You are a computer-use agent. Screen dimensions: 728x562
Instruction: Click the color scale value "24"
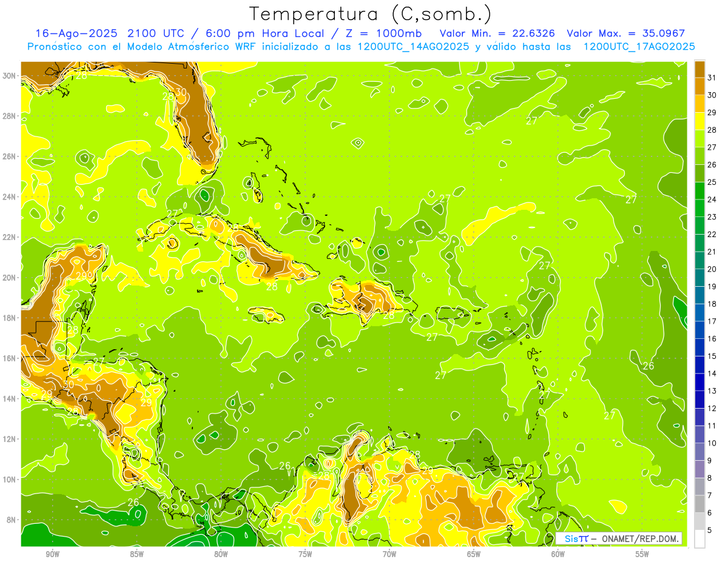pos(712,199)
